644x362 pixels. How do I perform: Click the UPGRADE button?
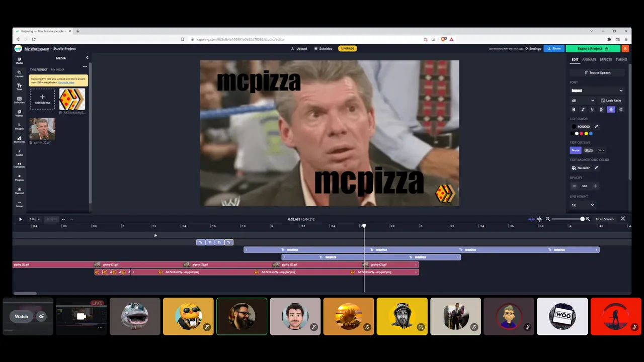[347, 49]
